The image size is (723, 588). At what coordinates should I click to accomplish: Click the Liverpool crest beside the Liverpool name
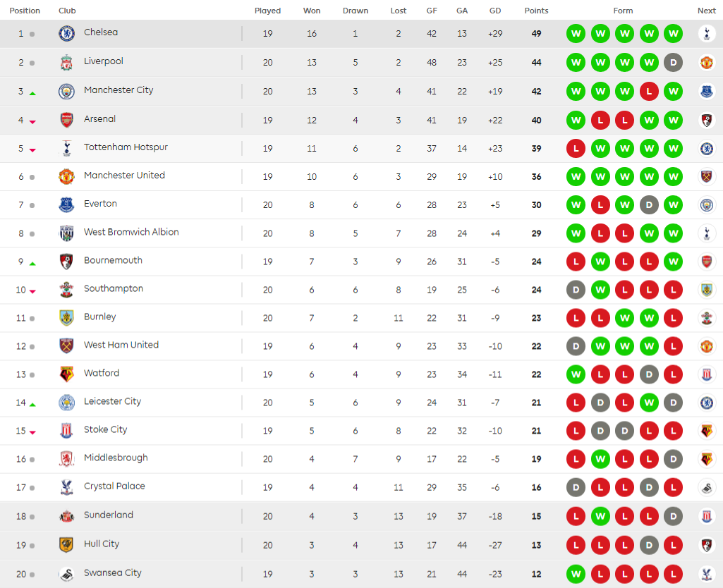click(x=66, y=62)
